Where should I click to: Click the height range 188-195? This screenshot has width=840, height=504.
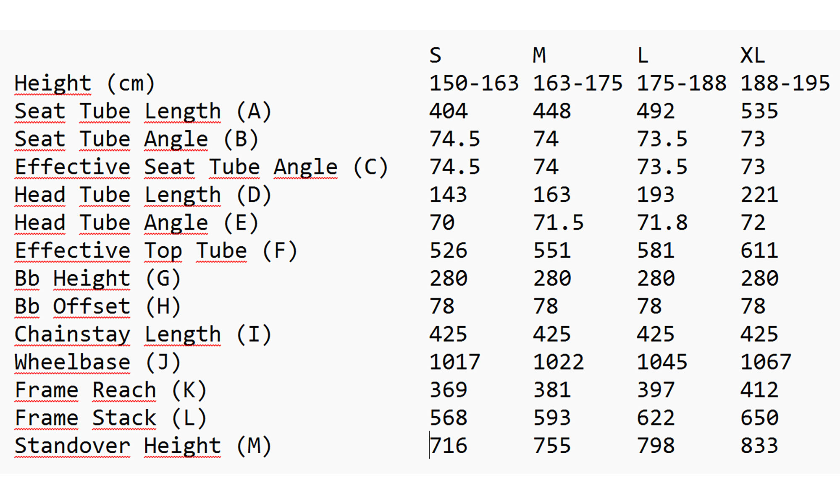(785, 83)
